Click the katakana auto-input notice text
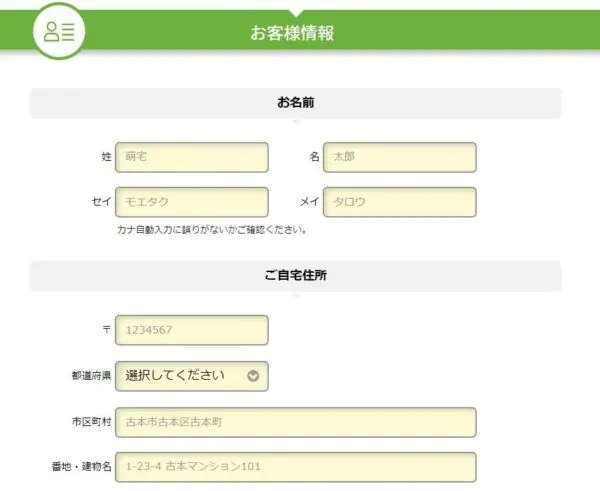 tap(212, 230)
